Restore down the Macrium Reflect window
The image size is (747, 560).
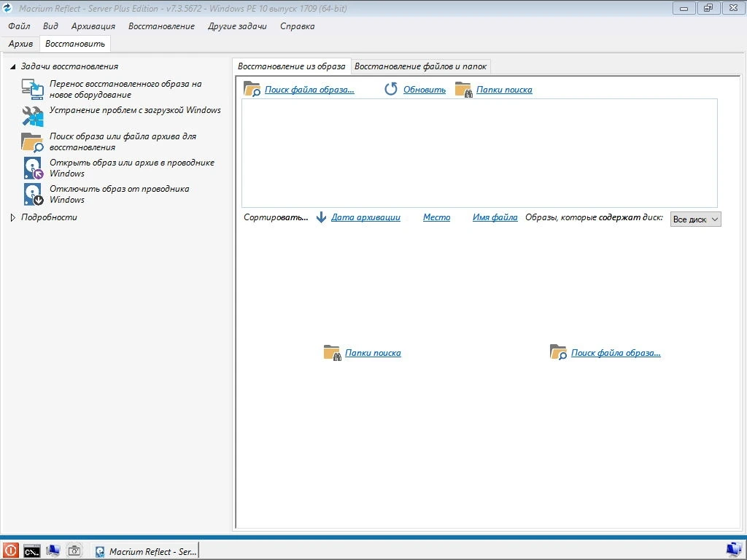click(708, 8)
